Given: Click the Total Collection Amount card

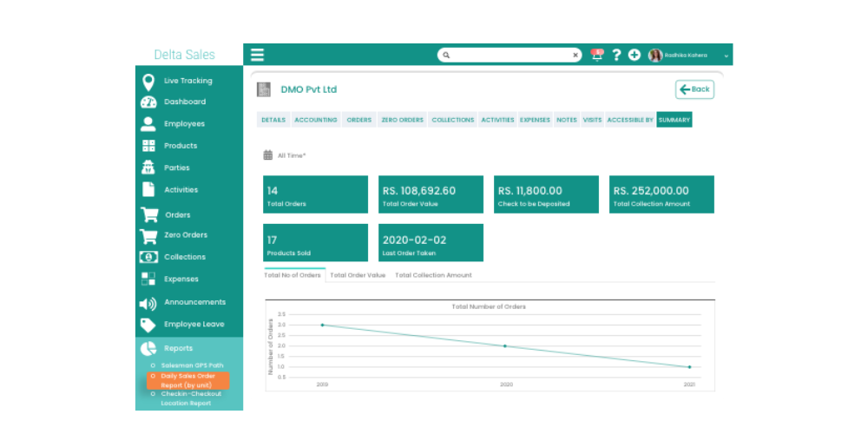Looking at the screenshot, I should pyautogui.click(x=661, y=194).
